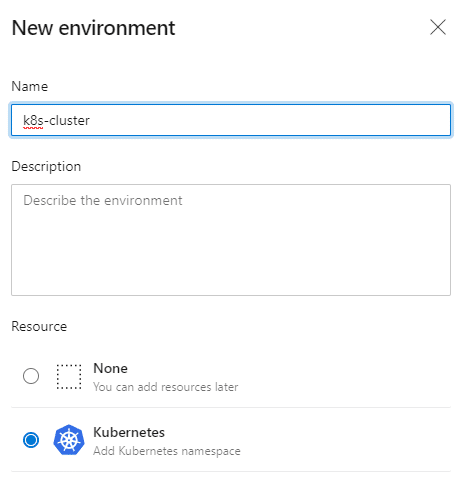Choose the 'Kubernetes' option label
This screenshot has width=463, height=479.
coord(129,432)
